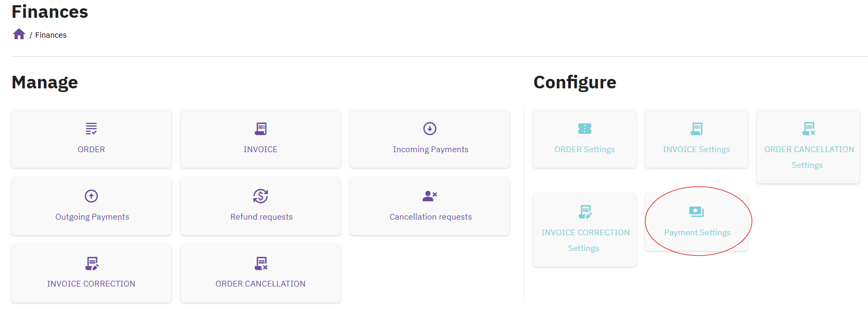
Task: Open ORDER CANCELLATION Settings tile label
Action: pyautogui.click(x=808, y=157)
